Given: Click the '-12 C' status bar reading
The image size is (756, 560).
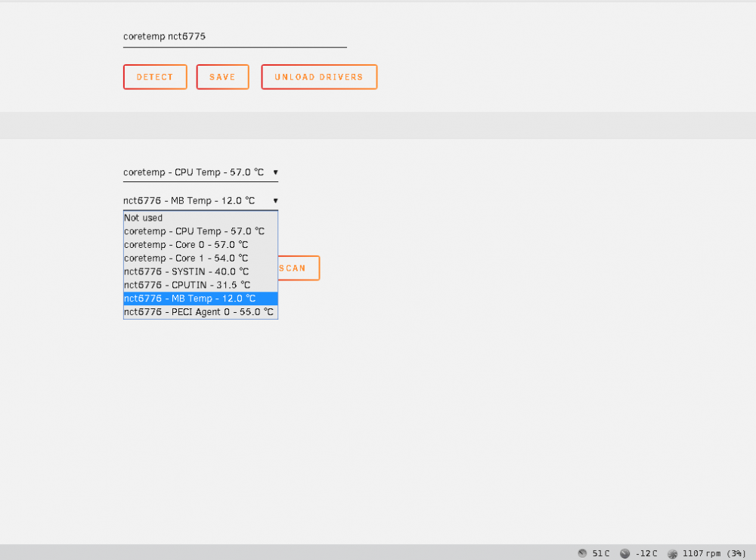Looking at the screenshot, I should point(646,553).
